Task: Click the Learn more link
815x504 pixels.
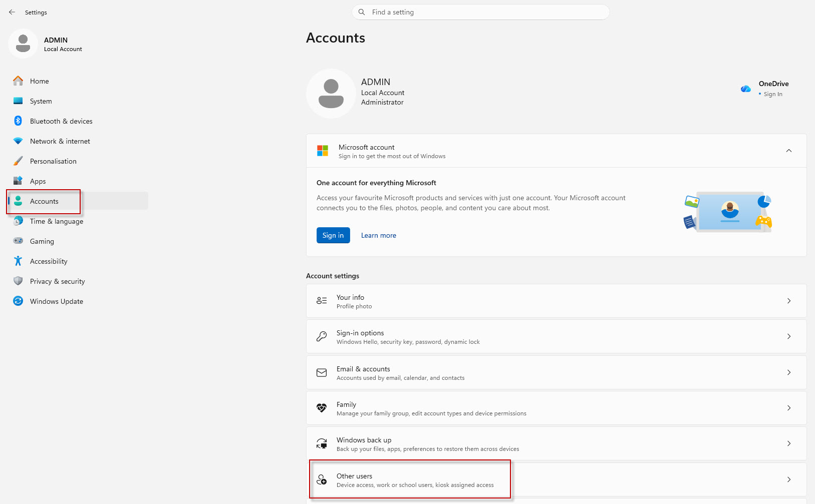Action: (x=379, y=235)
